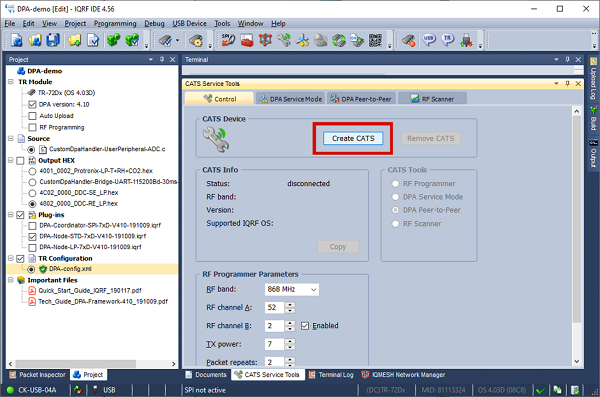
Task: Click the QR code toolbar icon
Action: point(375,40)
